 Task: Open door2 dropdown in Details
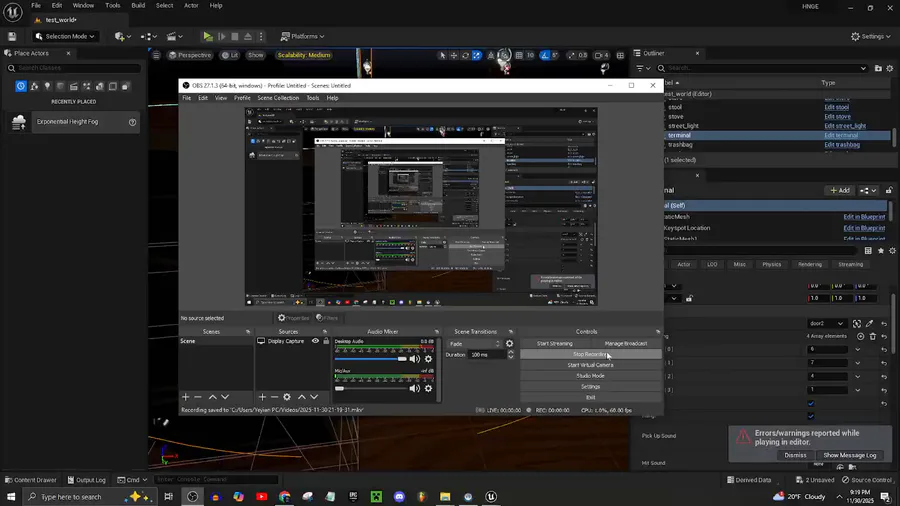(x=827, y=324)
